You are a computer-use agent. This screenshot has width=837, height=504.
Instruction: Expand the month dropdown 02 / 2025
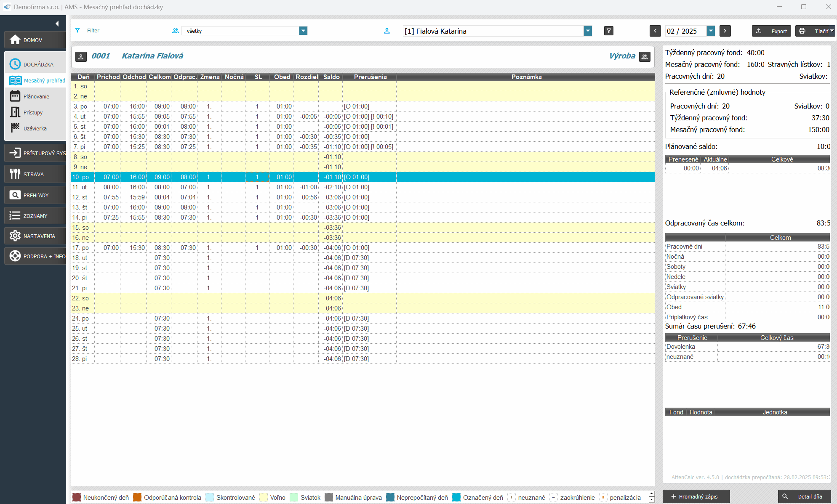(711, 31)
